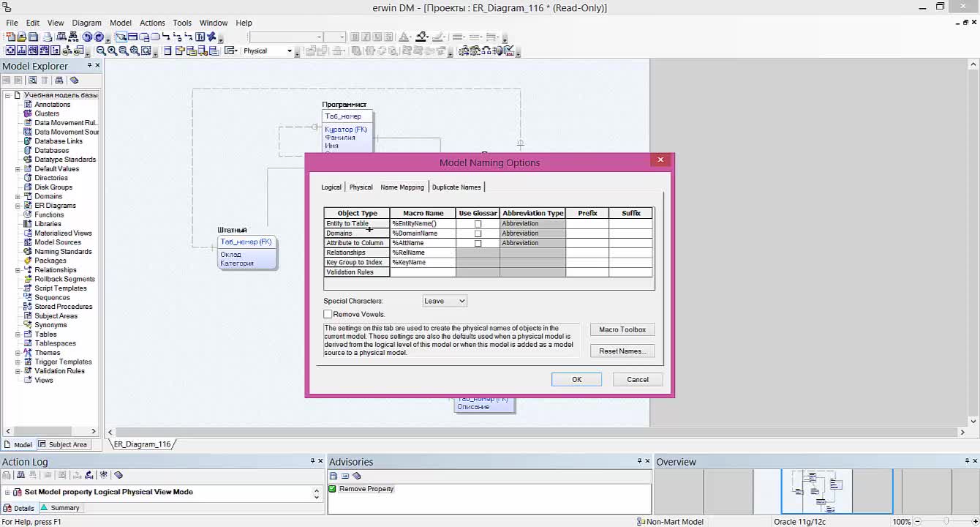The image size is (980, 527).
Task: Expand the Domains tree node
Action: point(18,197)
